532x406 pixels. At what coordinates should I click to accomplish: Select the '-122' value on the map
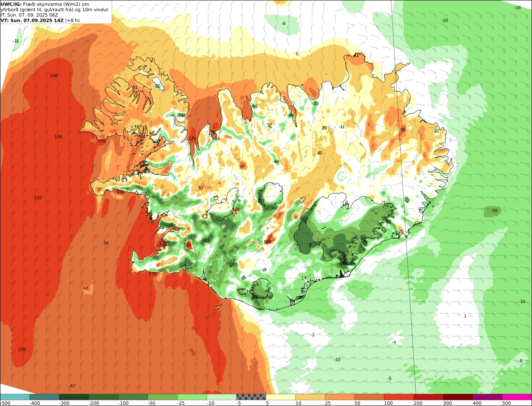click(205, 240)
